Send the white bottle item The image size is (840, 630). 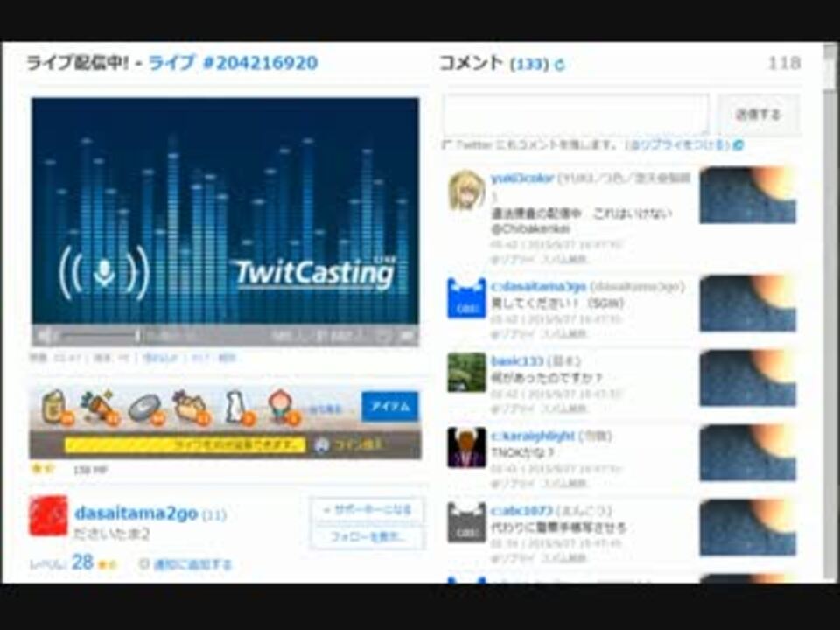click(x=238, y=409)
